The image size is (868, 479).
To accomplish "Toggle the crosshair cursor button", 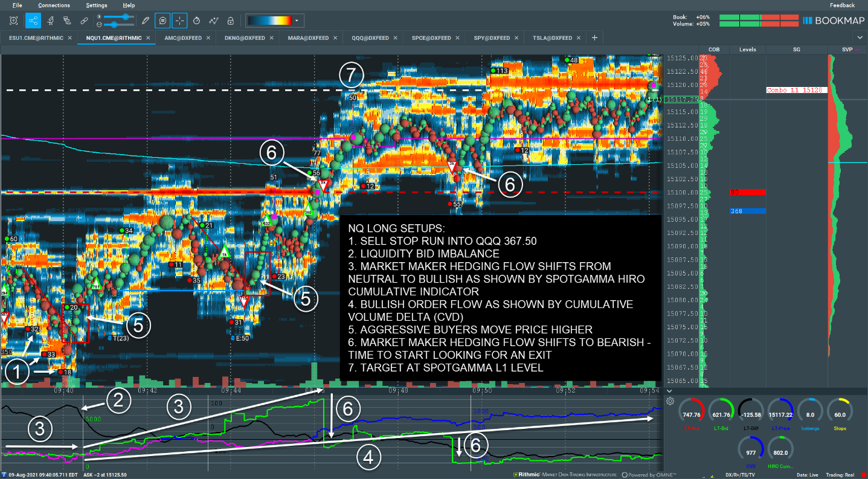I will pyautogui.click(x=179, y=21).
